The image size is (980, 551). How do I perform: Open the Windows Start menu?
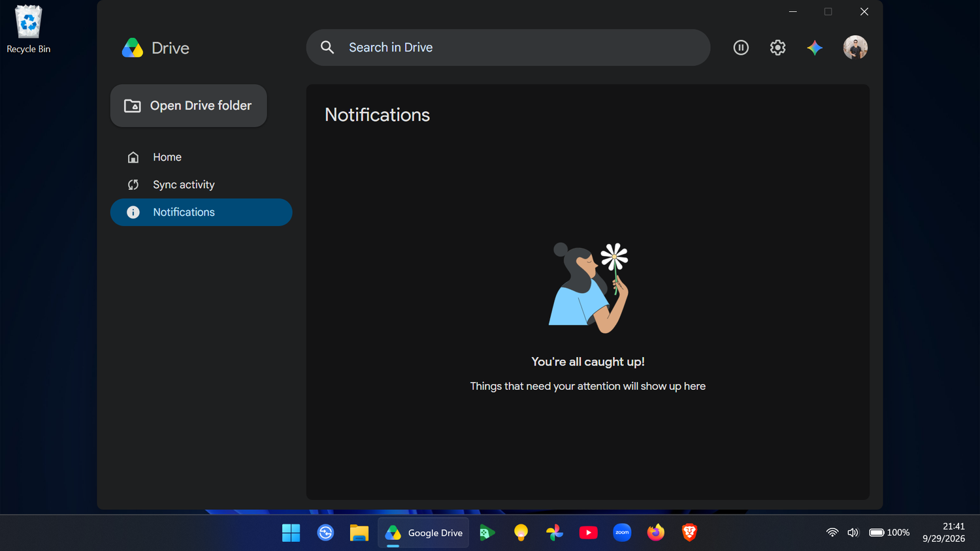click(291, 533)
